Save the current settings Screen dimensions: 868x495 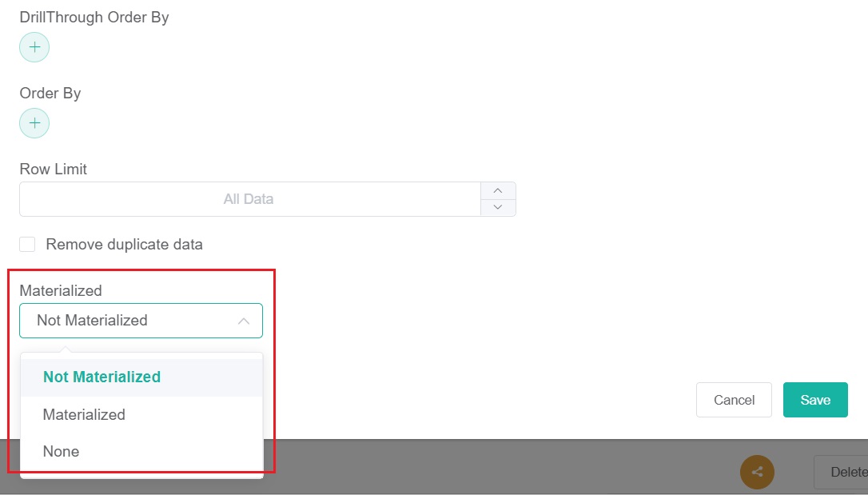click(x=814, y=400)
